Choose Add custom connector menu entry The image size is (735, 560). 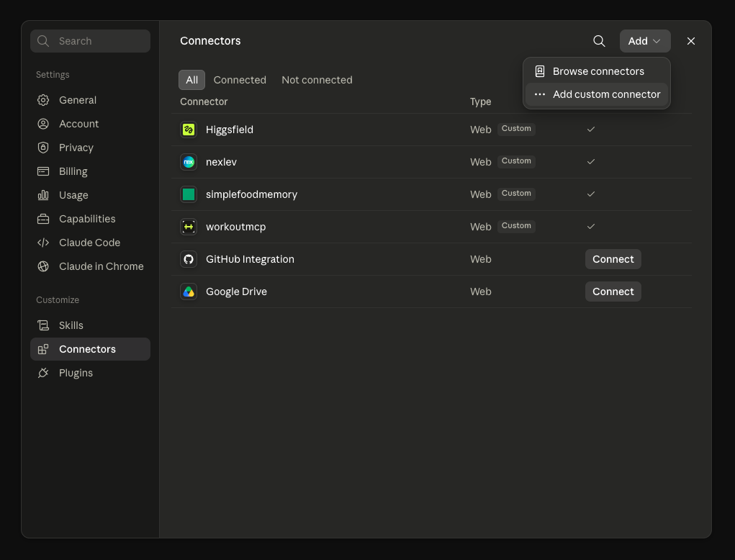coord(596,94)
